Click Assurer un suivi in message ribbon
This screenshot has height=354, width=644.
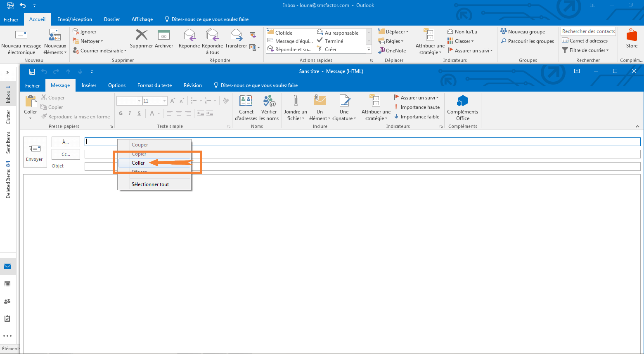pos(416,98)
